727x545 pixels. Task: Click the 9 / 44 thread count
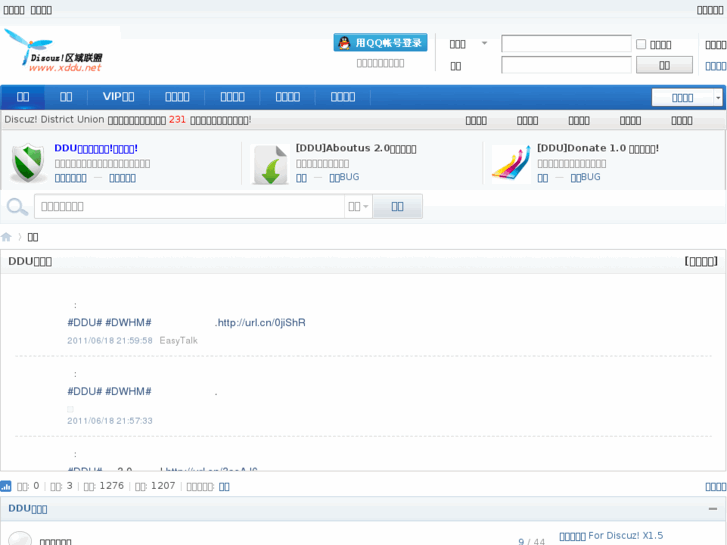click(x=531, y=541)
